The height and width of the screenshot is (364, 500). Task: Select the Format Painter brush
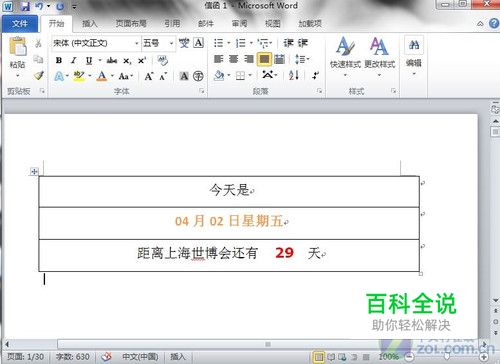point(39,75)
